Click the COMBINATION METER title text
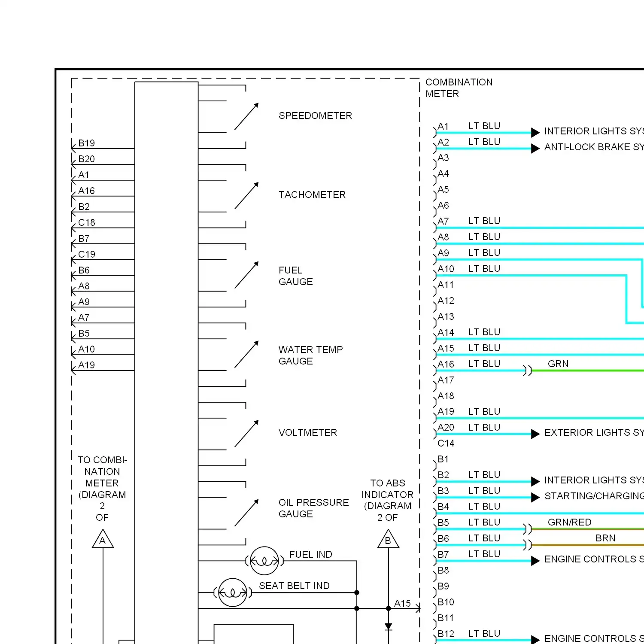Viewport: 644px width, 644px height. point(459,88)
